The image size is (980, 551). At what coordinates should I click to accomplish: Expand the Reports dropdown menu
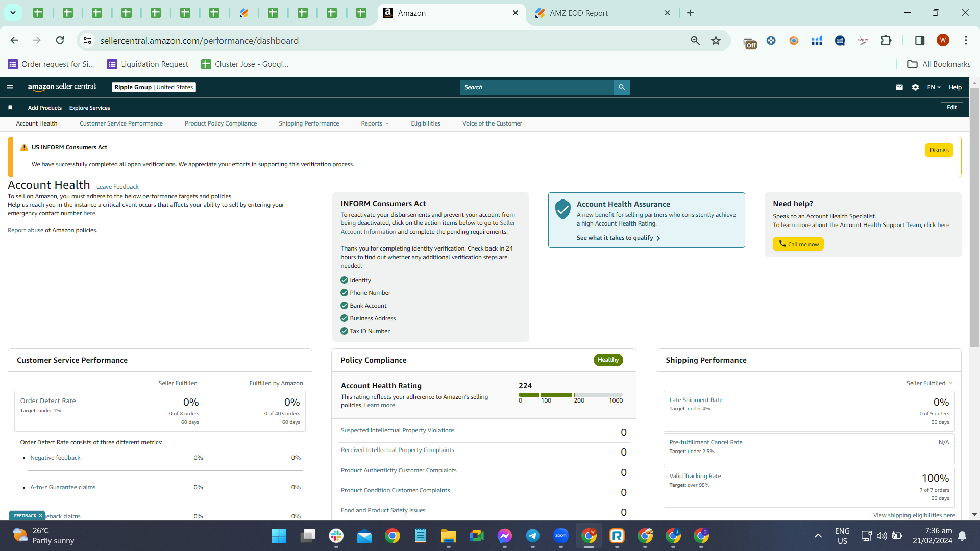tap(375, 123)
